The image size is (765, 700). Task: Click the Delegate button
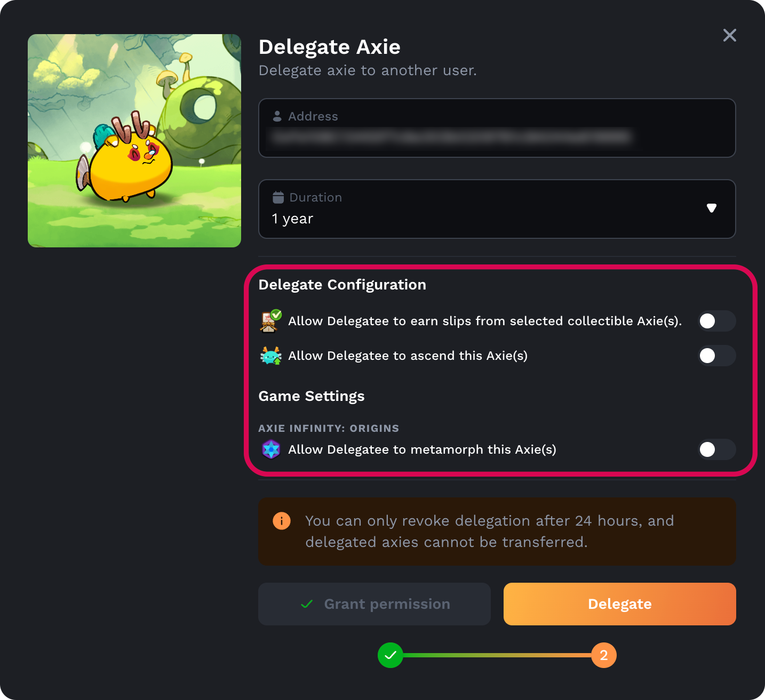[x=619, y=604]
